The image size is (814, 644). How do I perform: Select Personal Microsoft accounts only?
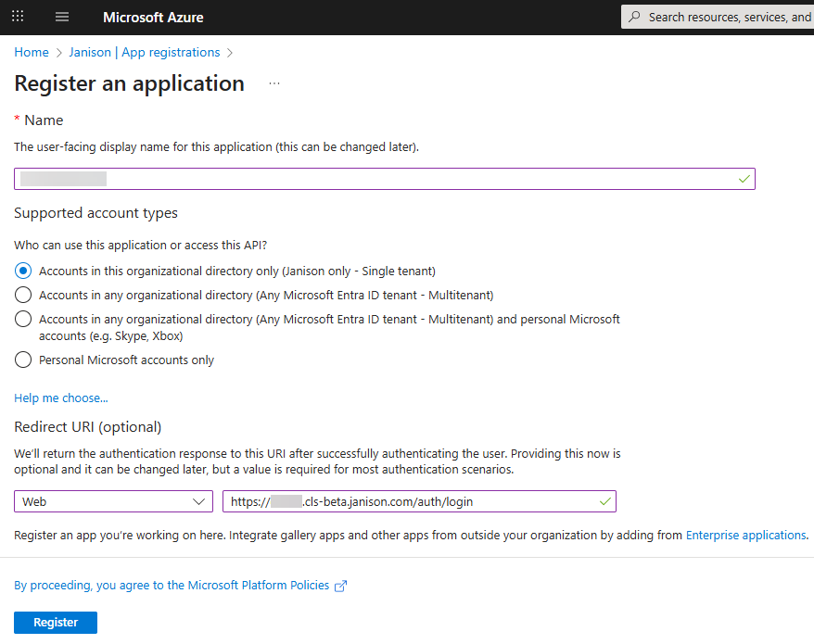pyautogui.click(x=23, y=360)
